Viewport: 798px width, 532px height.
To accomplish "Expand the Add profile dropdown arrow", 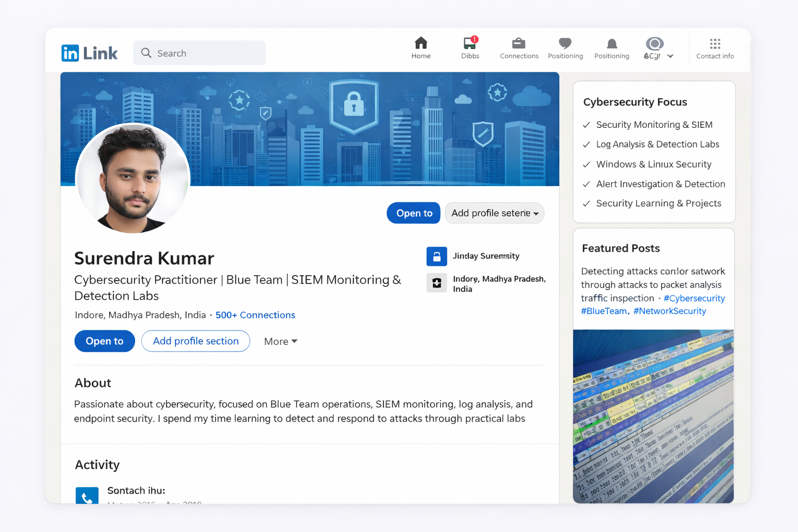I will click(x=536, y=213).
